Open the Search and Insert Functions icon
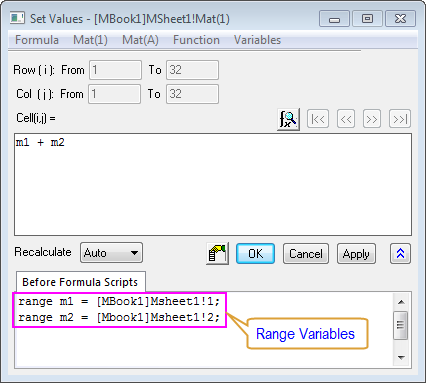Screen dimensions: 426x383 coord(288,119)
